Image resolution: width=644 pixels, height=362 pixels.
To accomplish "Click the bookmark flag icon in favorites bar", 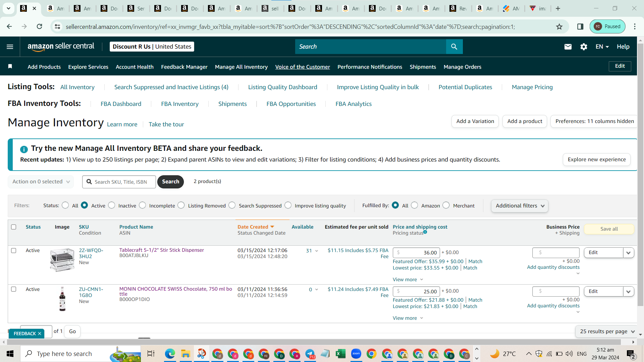I will (x=10, y=66).
